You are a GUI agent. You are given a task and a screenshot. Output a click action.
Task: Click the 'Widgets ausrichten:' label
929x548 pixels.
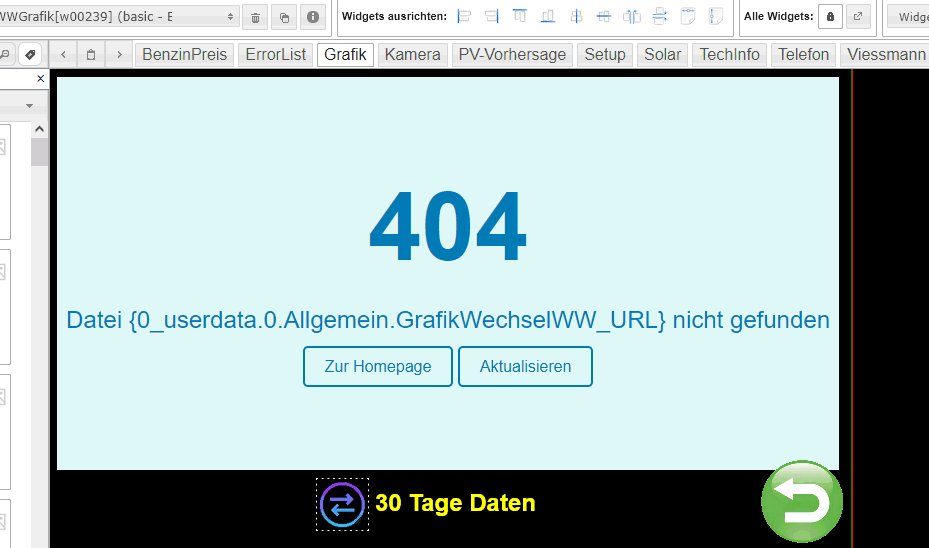(x=395, y=17)
